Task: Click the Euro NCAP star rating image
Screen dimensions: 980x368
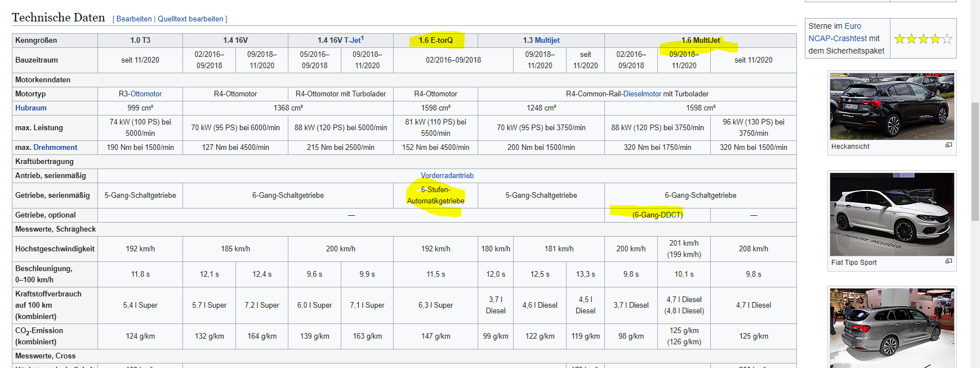Action: click(x=923, y=39)
